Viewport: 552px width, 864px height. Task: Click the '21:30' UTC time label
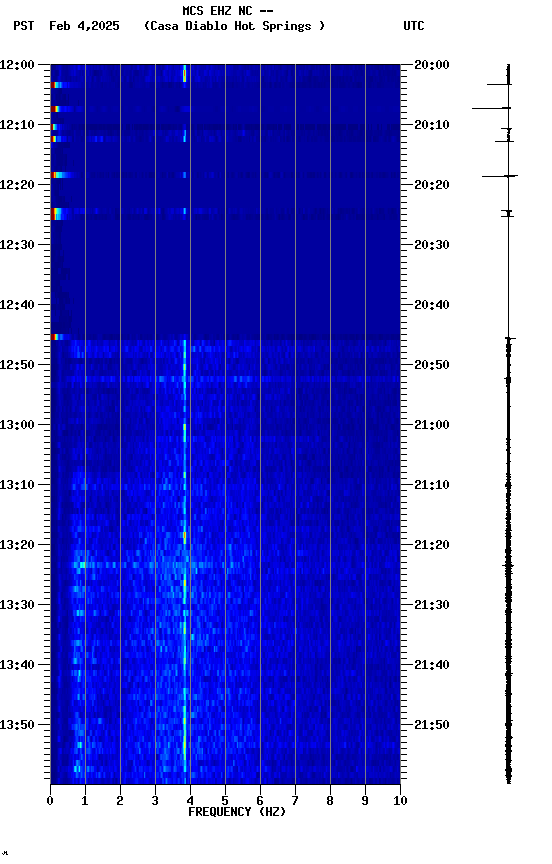point(432,605)
